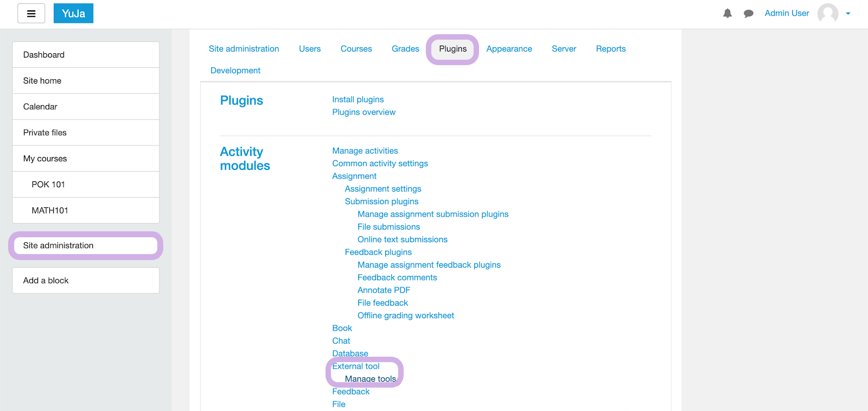Screen dimensions: 868x411
Task: Click the Annotate PDF link
Action: pos(384,290)
